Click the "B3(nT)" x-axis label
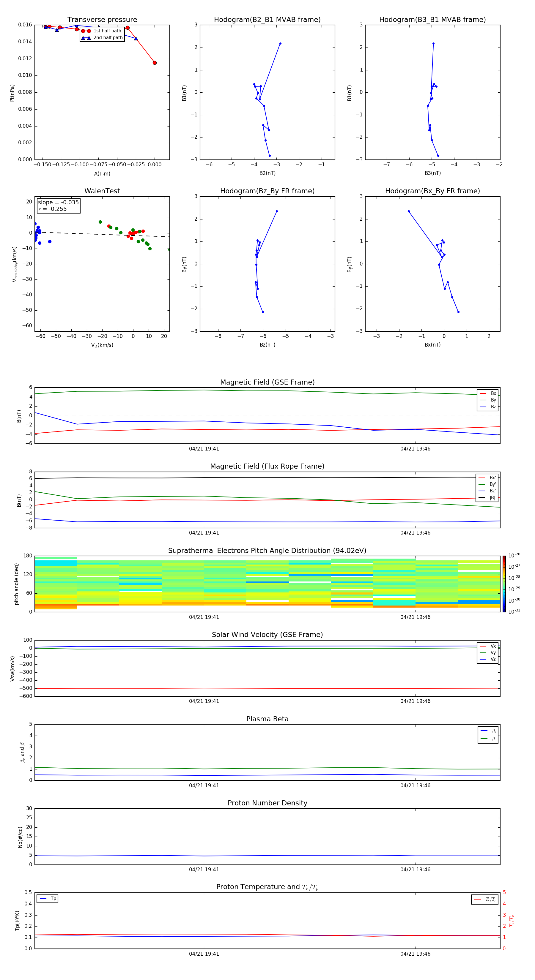 [x=432, y=173]
